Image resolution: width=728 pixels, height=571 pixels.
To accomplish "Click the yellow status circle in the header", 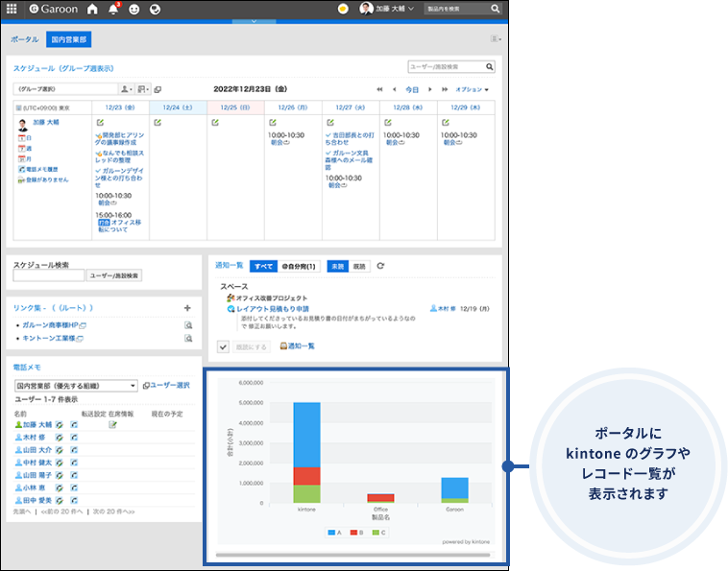I will coord(343,9).
